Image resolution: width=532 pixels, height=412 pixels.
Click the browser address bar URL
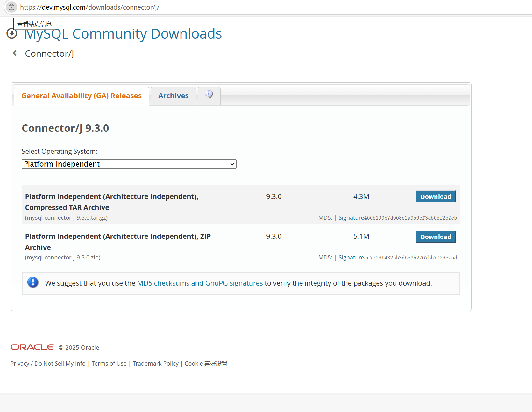point(90,7)
